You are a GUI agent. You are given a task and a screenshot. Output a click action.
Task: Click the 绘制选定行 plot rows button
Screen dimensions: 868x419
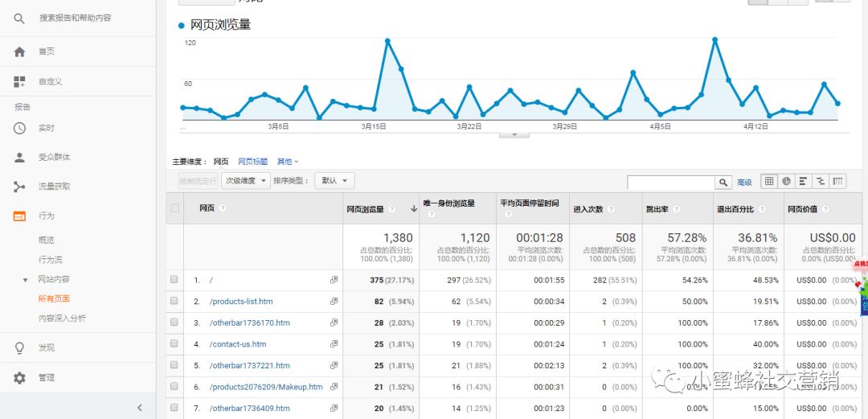click(199, 181)
